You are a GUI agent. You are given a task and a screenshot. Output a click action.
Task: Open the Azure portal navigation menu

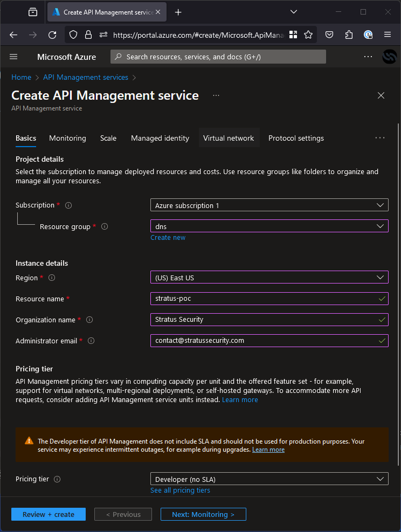(x=13, y=57)
